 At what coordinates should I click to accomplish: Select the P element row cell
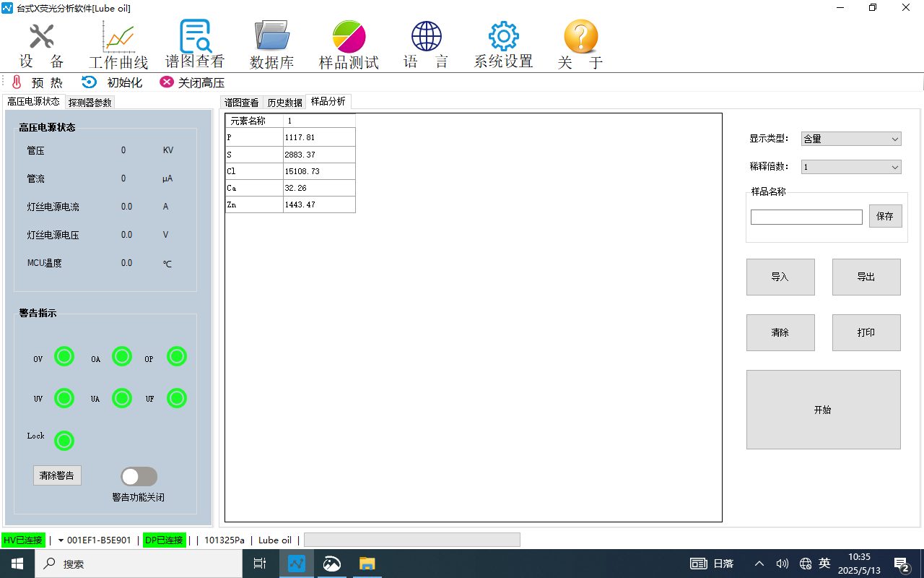(254, 137)
